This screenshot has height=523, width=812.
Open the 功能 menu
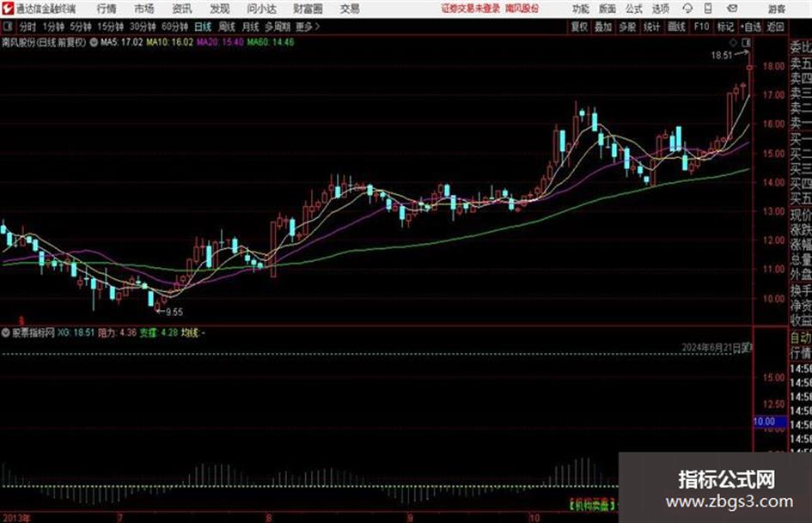point(581,9)
